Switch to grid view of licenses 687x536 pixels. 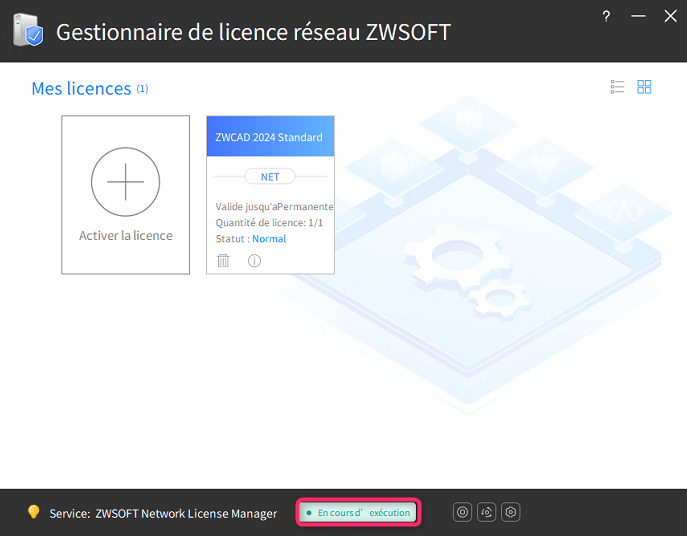pyautogui.click(x=644, y=87)
